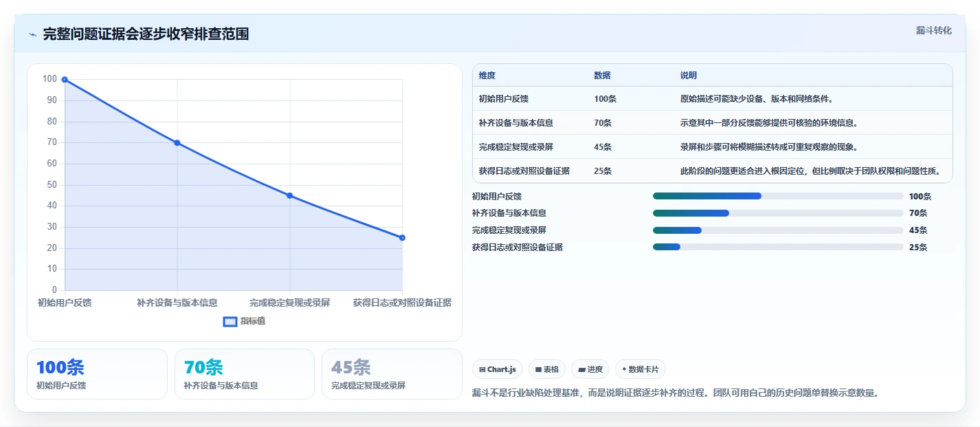980x427 pixels.
Task: Click the 指标值 legend color box
Action: [x=230, y=321]
